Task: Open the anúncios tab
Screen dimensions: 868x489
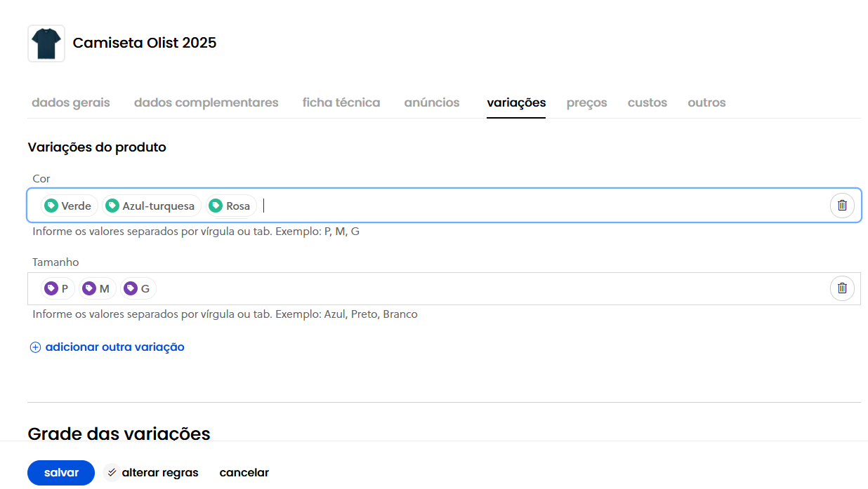Action: click(x=431, y=102)
